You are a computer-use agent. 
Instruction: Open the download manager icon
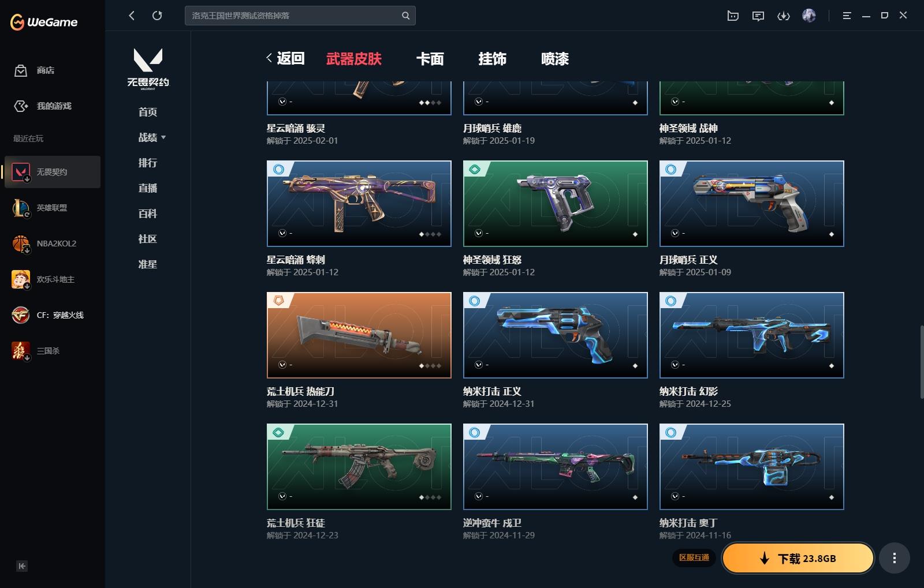784,16
